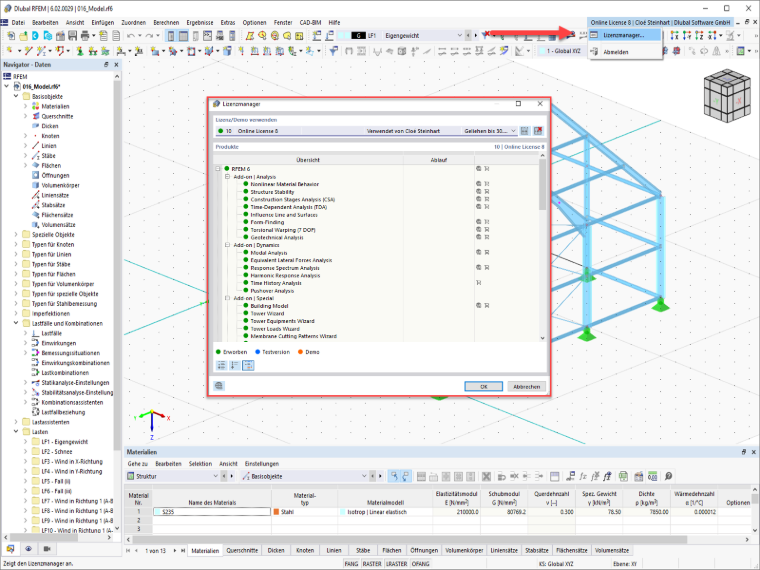Open the Ergebnisse menu

(200, 22)
